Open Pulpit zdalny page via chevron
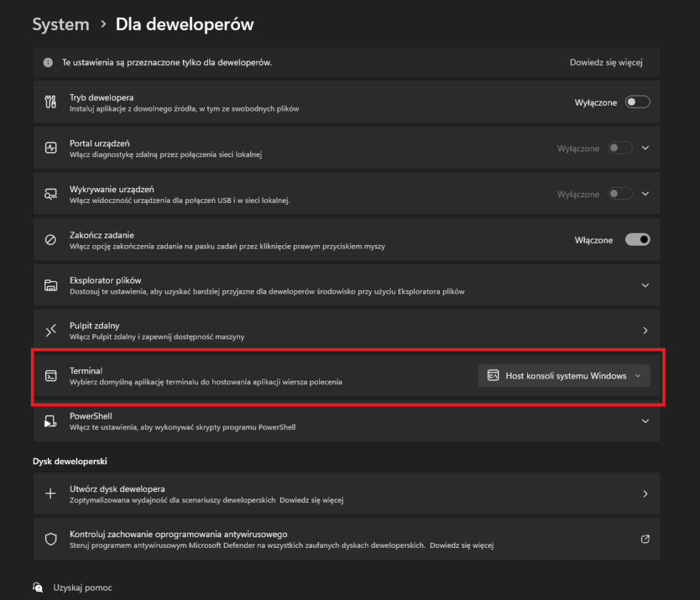Viewport: 700px width, 600px height. pos(645,330)
